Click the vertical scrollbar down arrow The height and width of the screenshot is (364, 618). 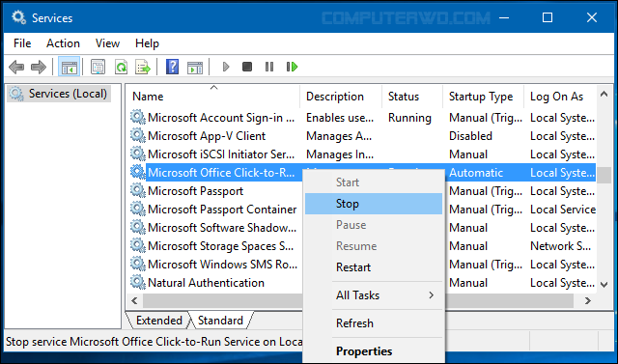click(x=604, y=284)
